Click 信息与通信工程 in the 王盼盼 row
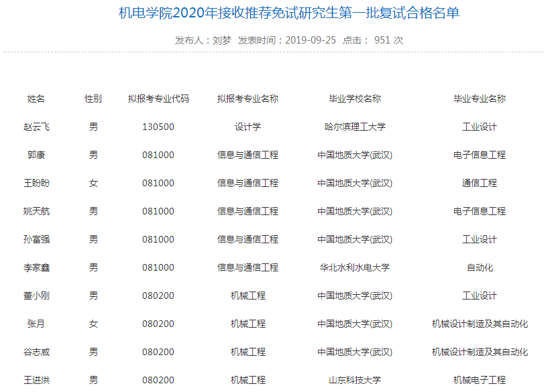Screen dimensions: 544x392 pos(248,183)
